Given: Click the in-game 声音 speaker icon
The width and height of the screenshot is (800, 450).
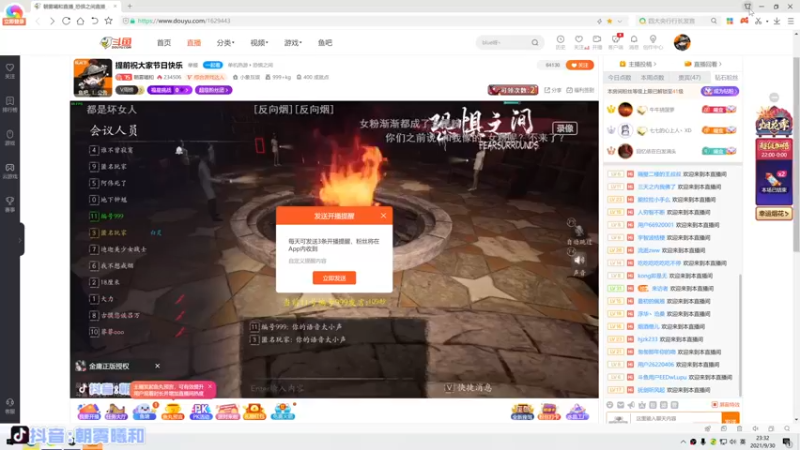Looking at the screenshot, I should coord(579,260).
